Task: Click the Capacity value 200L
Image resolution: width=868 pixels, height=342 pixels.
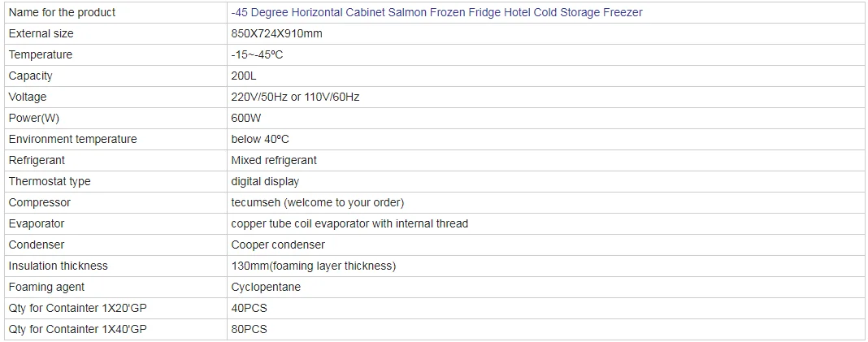Action: click(x=244, y=76)
